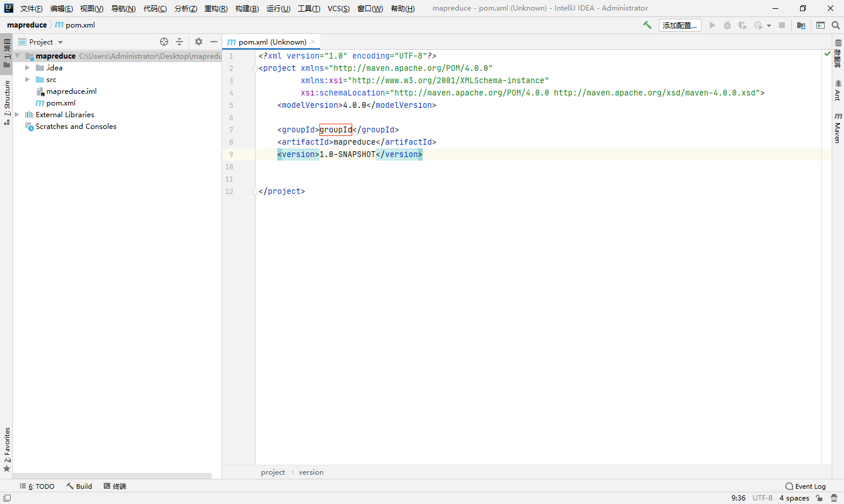
Task: Open the Build tool window
Action: (x=79, y=486)
